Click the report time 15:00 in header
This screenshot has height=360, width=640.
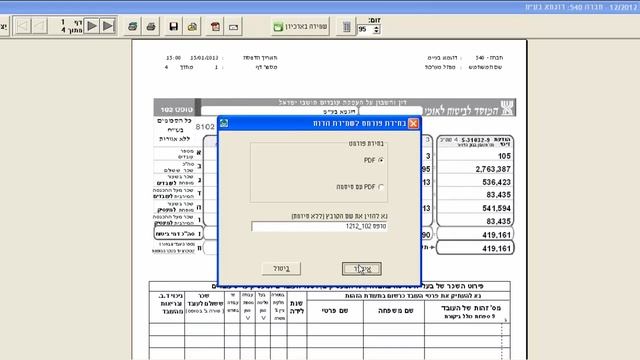coord(173,58)
